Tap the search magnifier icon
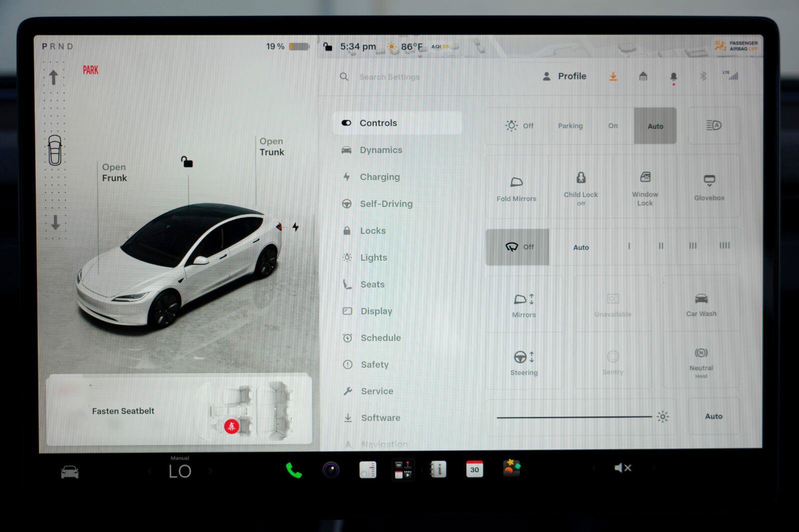The height and width of the screenshot is (532, 799). [x=344, y=77]
